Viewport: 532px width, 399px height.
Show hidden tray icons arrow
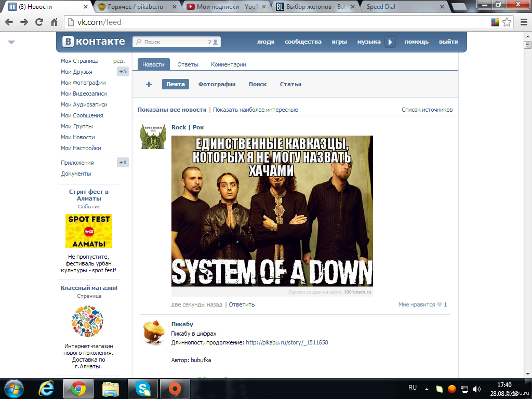(427, 389)
